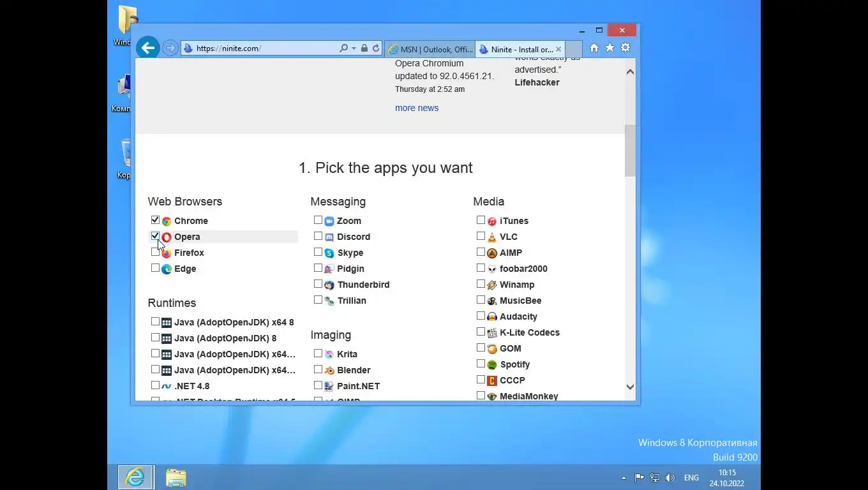868x490 pixels.
Task: Open the volume speaker tray icon
Action: point(670,478)
